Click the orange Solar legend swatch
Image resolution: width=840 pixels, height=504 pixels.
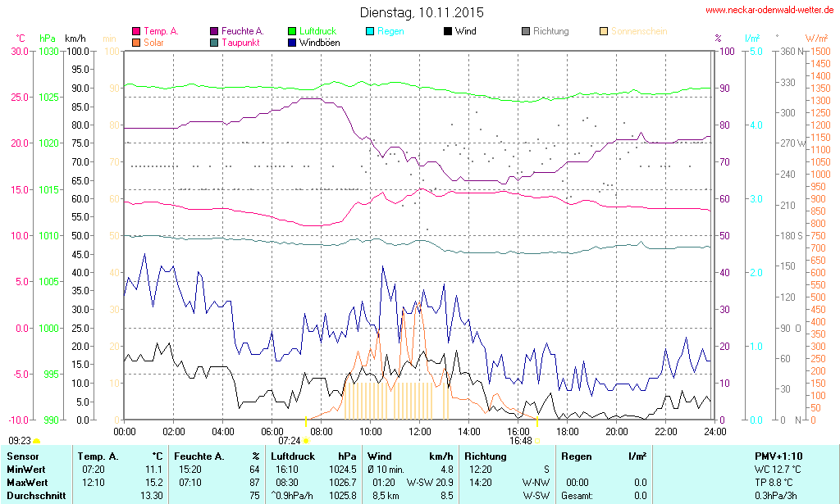(x=136, y=43)
